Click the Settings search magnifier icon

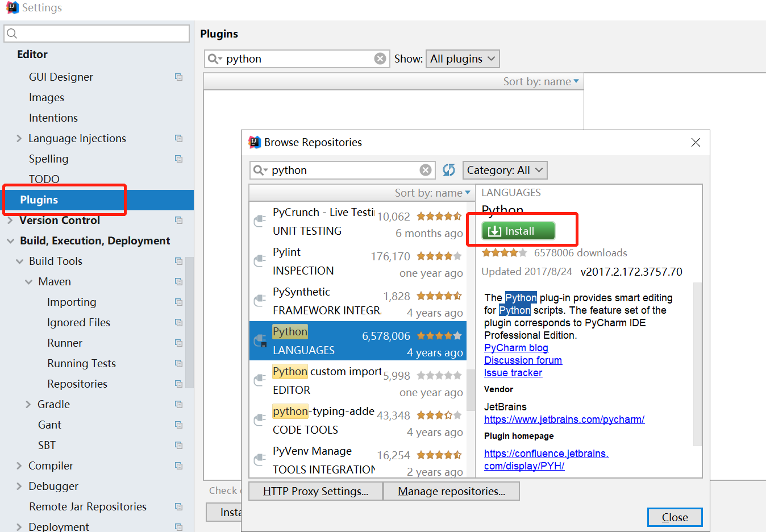pos(12,34)
